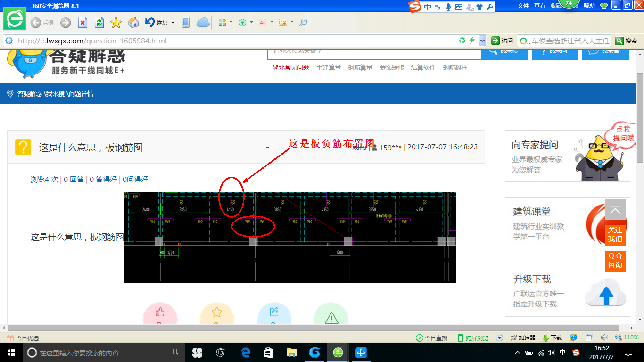Click the search box with 车俊当选 text
This screenshot has width=644, height=362.
pyautogui.click(x=564, y=41)
